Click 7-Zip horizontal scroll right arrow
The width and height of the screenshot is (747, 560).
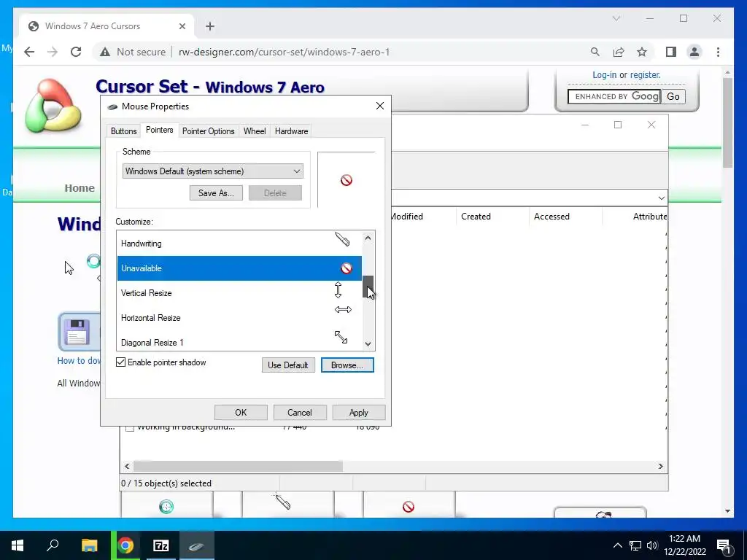click(660, 466)
